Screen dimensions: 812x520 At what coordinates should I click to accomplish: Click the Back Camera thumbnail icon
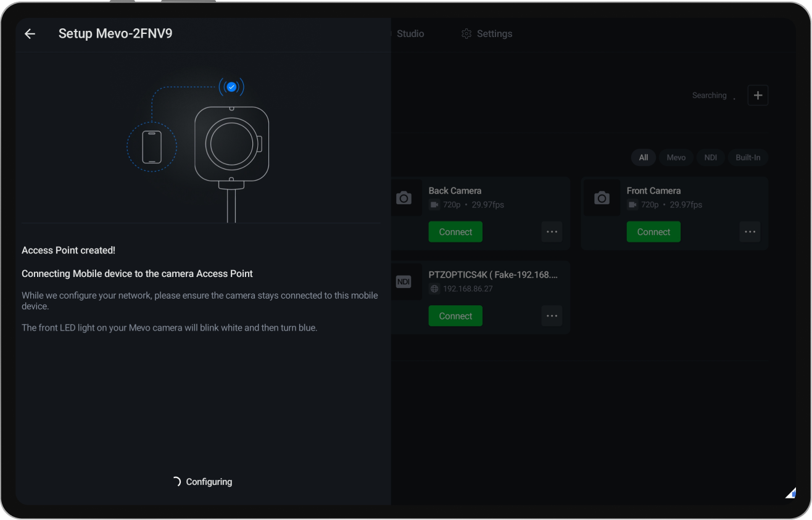[404, 197]
